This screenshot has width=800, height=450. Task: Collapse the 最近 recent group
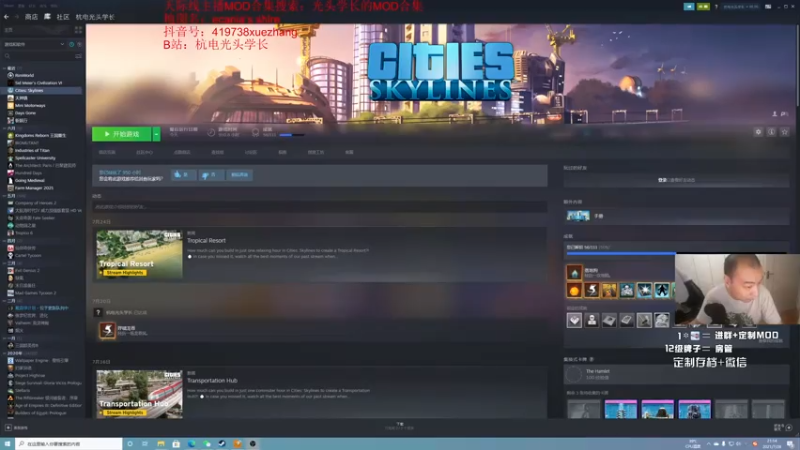pos(5,68)
